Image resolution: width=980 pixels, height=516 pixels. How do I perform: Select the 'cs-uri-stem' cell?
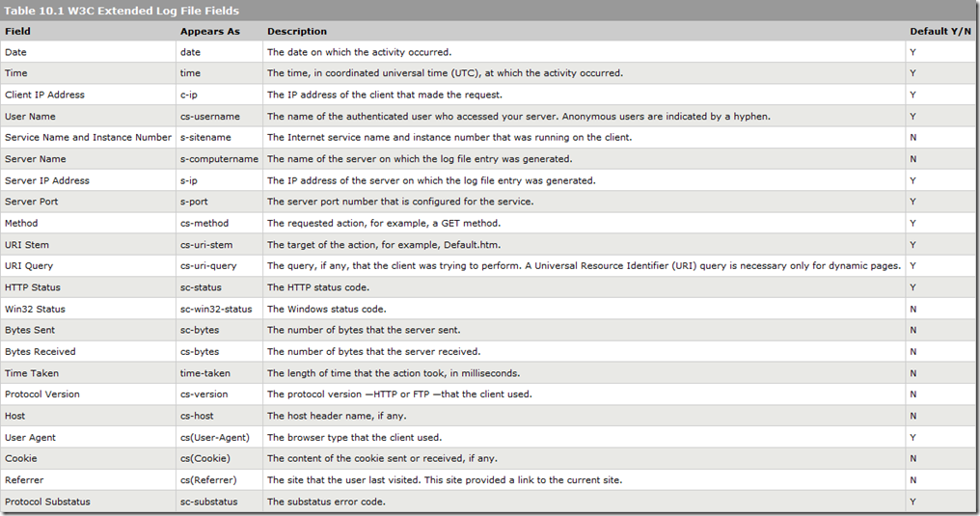[x=219, y=245]
